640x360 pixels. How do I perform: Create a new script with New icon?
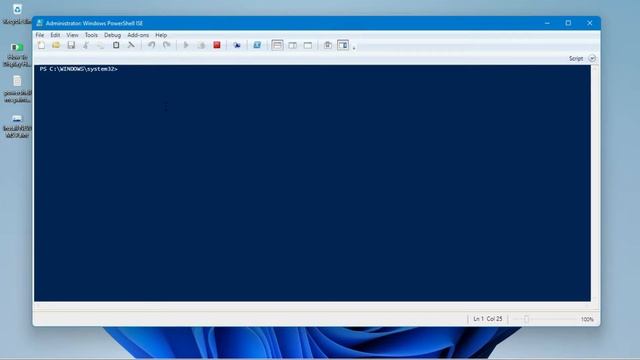(41, 45)
